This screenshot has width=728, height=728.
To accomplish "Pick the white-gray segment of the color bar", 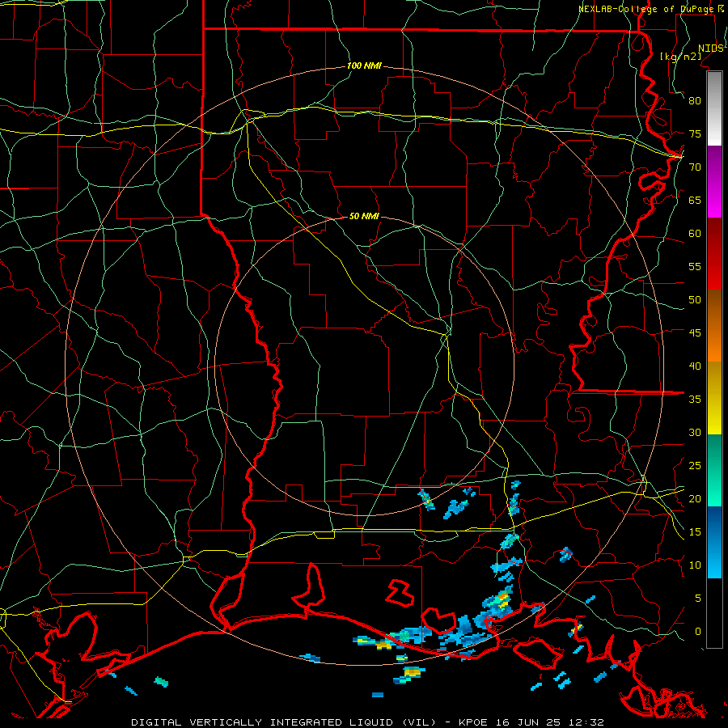I will tap(714, 108).
